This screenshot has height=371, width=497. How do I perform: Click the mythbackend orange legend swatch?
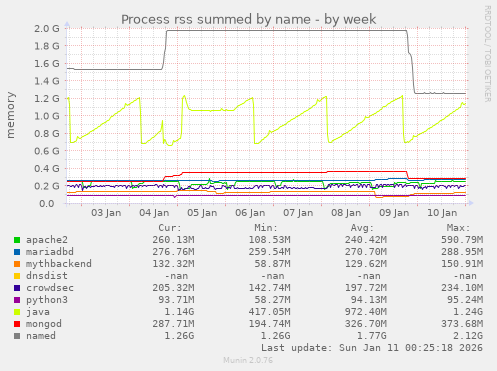pos(17,264)
